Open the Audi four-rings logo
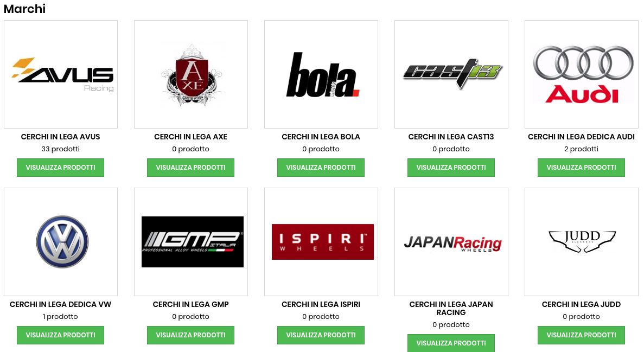 [x=582, y=74]
